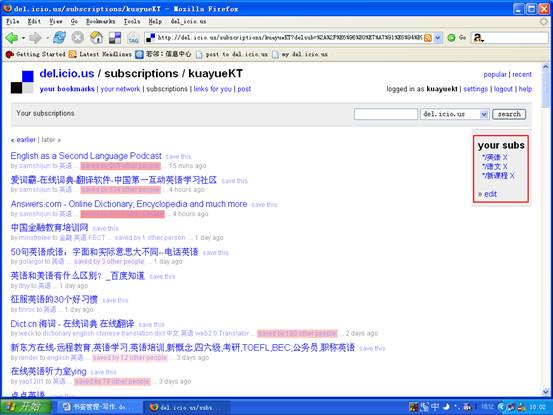This screenshot has height=415, width=553.
Task: Open the Forward button history dropdown arrow
Action: click(47, 38)
